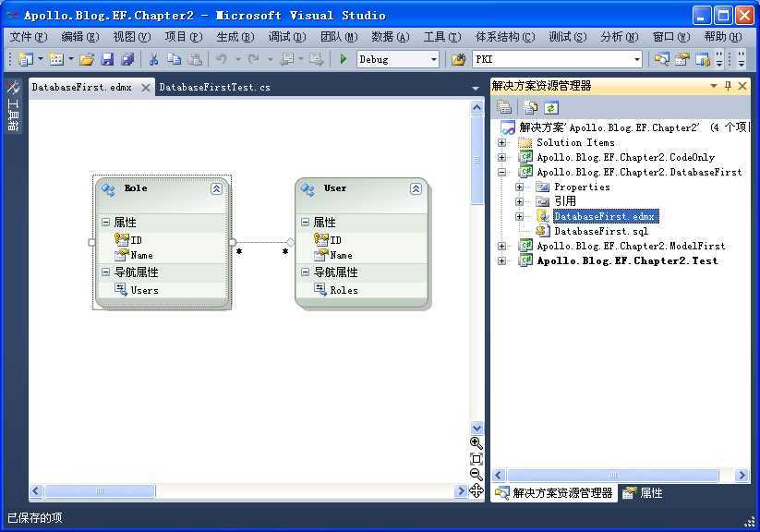Pin the Solution Explorer panel
The width and height of the screenshot is (760, 532).
pos(728,86)
